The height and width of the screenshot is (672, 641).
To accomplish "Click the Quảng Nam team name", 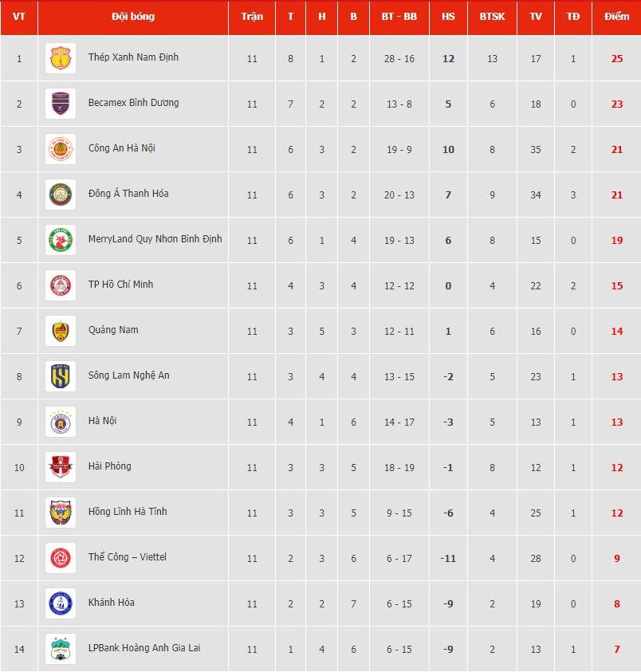I will (113, 330).
